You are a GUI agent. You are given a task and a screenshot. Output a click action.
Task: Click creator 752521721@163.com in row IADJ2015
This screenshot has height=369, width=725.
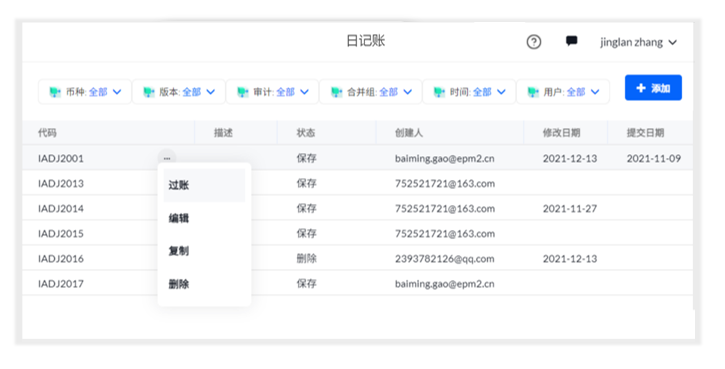tap(445, 234)
